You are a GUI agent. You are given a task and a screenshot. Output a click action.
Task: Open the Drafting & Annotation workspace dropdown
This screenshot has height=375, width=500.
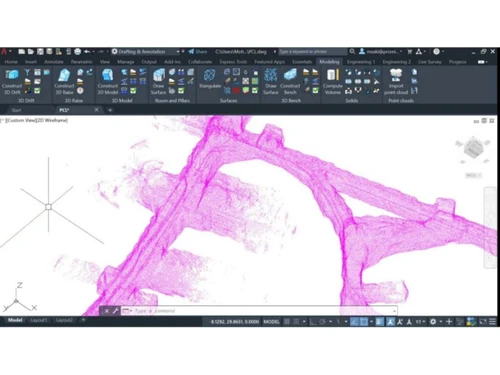click(x=147, y=52)
